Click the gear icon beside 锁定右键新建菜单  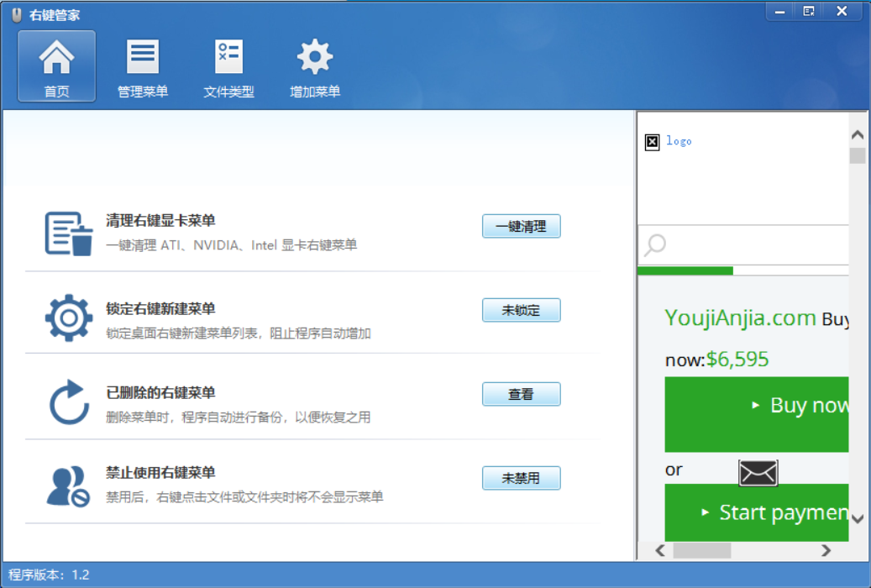click(68, 318)
